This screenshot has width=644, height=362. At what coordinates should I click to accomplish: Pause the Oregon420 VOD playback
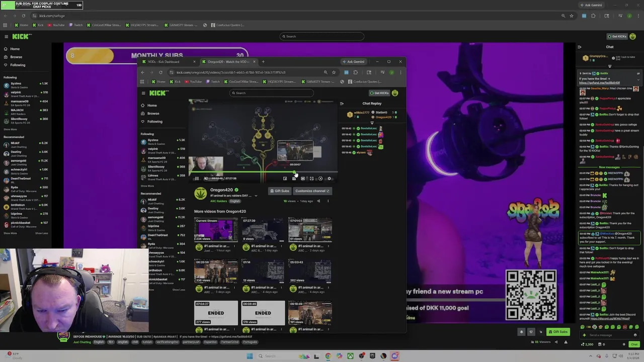pyautogui.click(x=197, y=178)
